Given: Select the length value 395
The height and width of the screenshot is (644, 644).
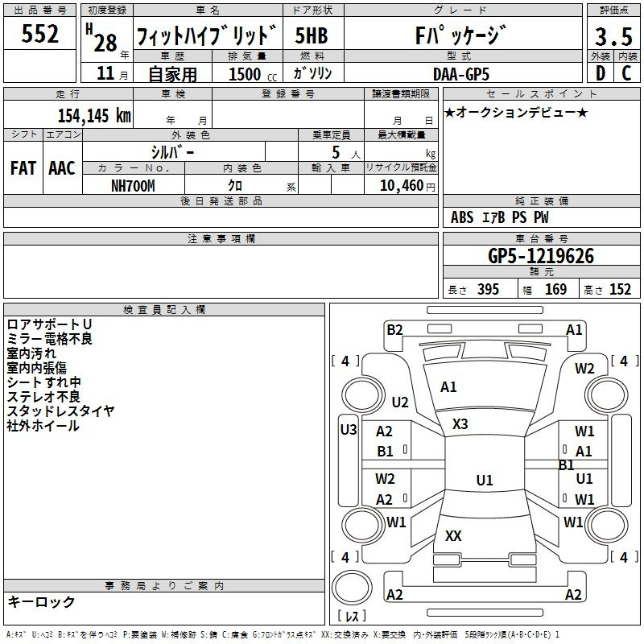Looking at the screenshot, I should [x=488, y=289].
